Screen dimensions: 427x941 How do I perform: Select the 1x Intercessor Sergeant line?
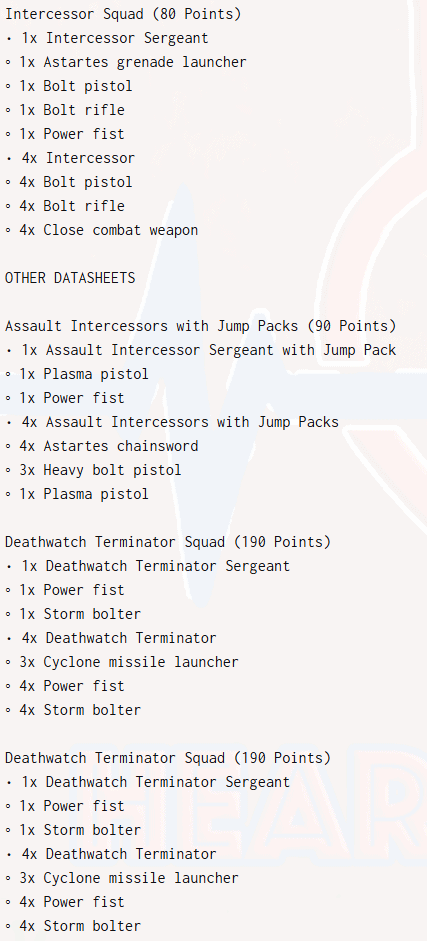(x=107, y=38)
